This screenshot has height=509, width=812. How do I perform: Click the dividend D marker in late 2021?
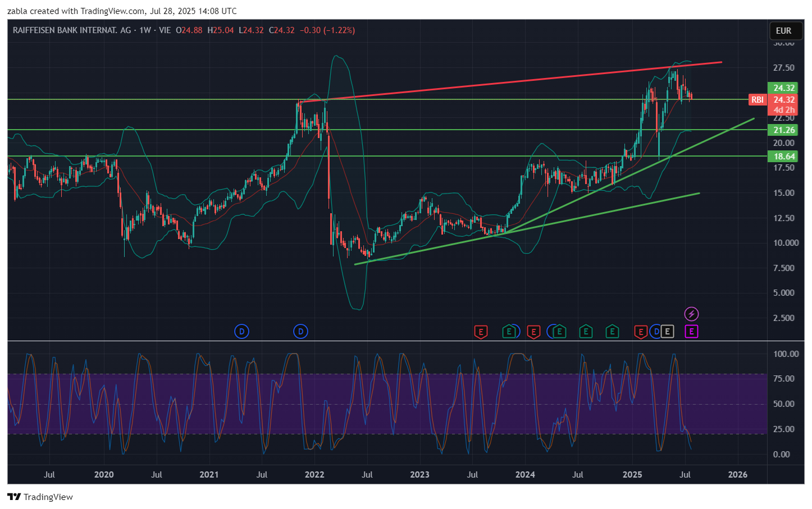point(300,332)
